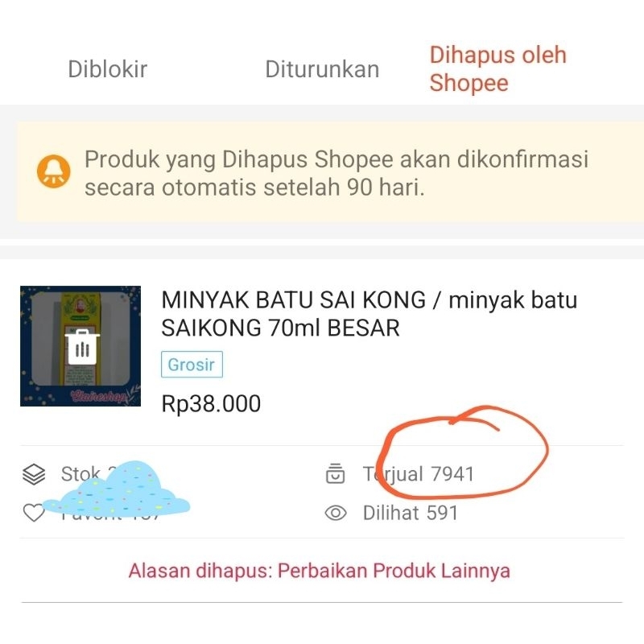Viewport: 644px width, 644px height.
Task: Click the Grosir wholesale tag
Action: pos(192,365)
